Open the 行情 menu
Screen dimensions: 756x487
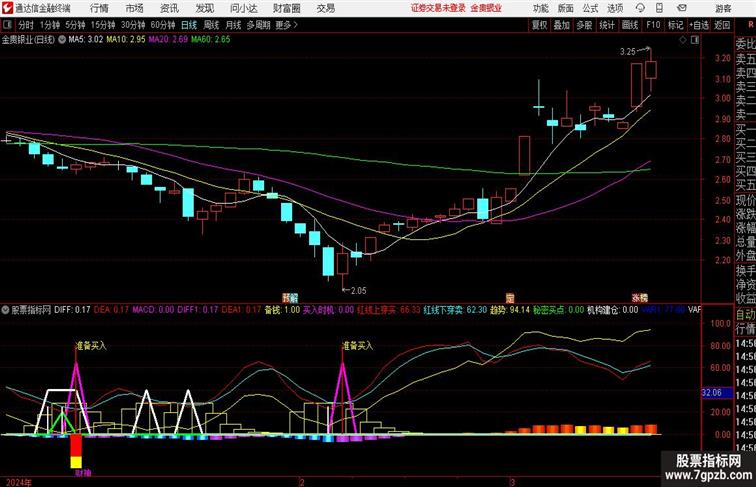coord(99,8)
